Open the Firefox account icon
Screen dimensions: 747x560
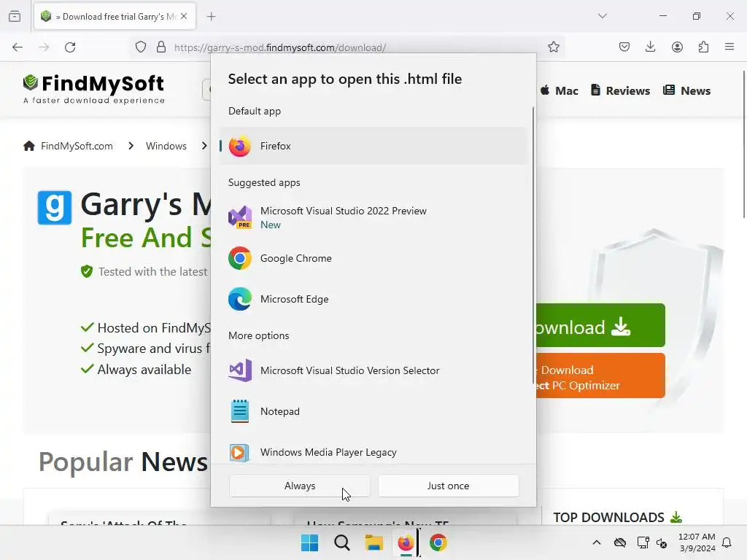click(677, 47)
